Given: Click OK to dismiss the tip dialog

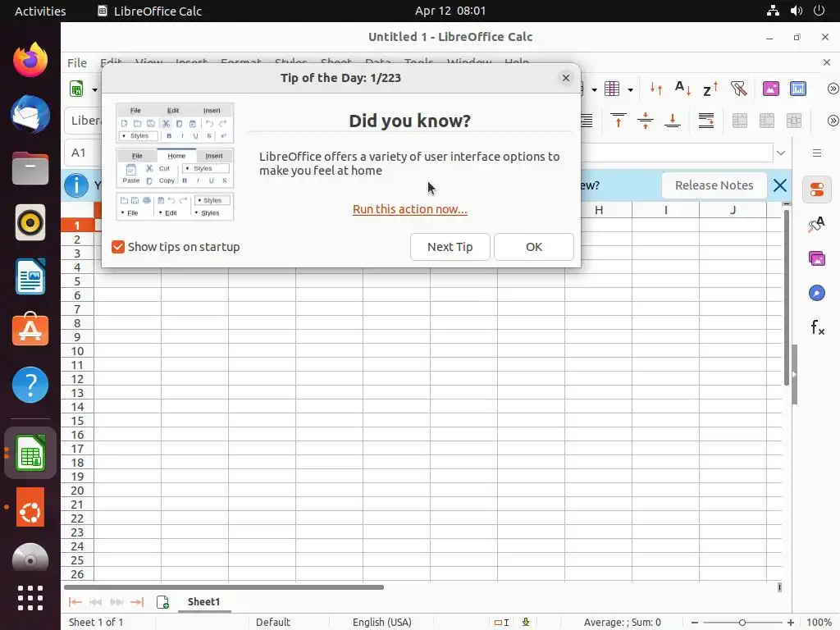Looking at the screenshot, I should [533, 247].
